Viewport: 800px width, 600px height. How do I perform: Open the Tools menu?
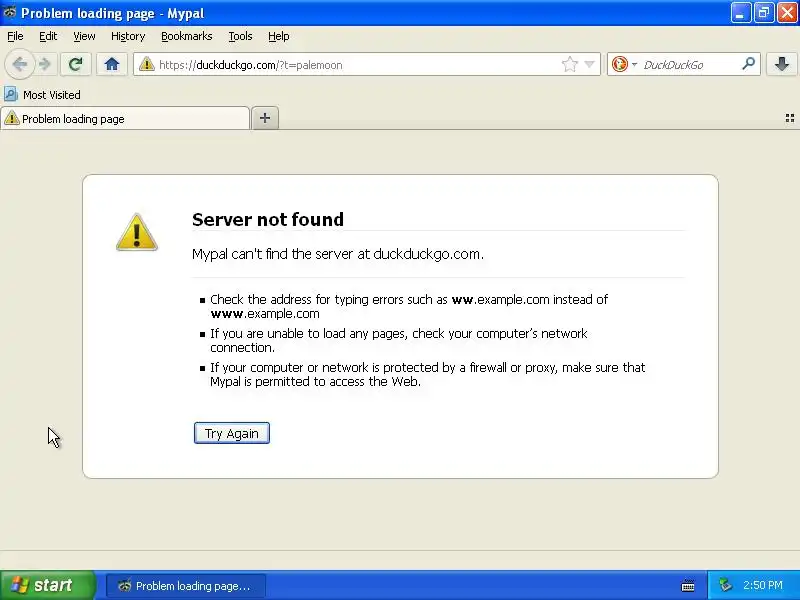[x=240, y=36]
